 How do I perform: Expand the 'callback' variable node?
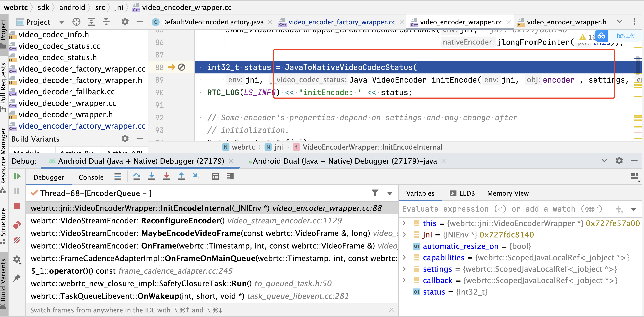point(404,280)
